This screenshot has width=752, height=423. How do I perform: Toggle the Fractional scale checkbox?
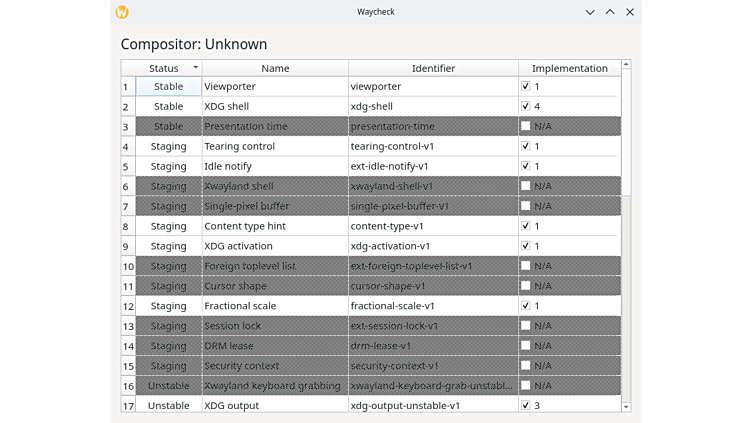coord(526,306)
